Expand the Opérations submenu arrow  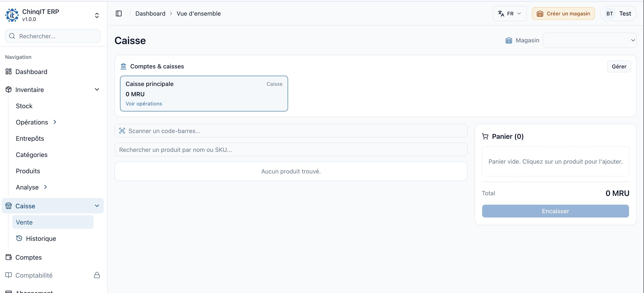pyautogui.click(x=55, y=122)
